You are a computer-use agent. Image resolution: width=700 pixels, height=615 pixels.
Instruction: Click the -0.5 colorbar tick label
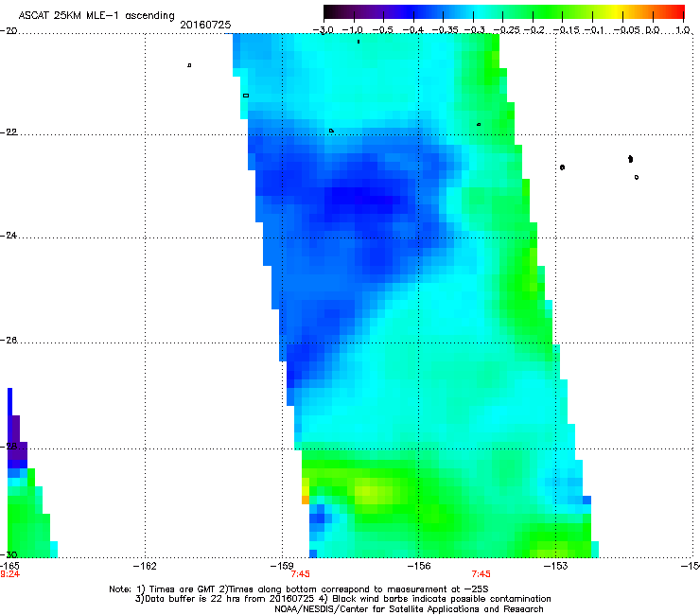coord(383,30)
